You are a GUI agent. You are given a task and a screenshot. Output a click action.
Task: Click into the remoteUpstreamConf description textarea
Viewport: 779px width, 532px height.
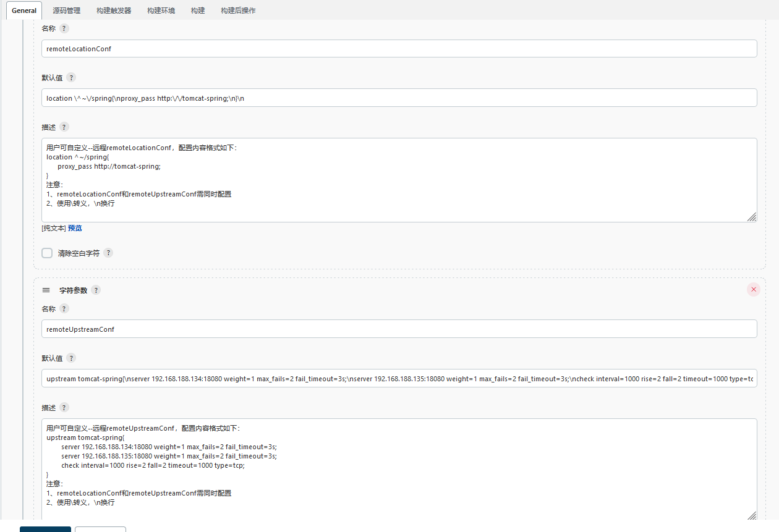click(399, 469)
